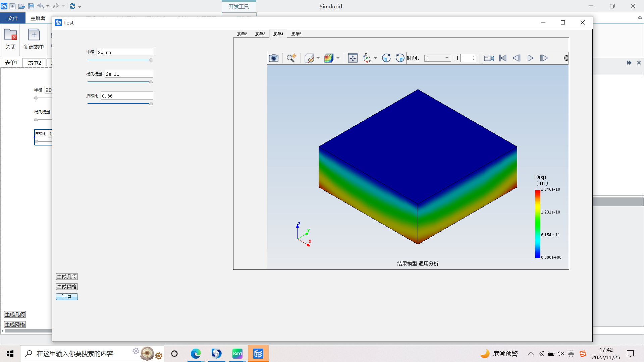The image size is (644, 362).
Task: Jump to first frame
Action: (x=503, y=58)
